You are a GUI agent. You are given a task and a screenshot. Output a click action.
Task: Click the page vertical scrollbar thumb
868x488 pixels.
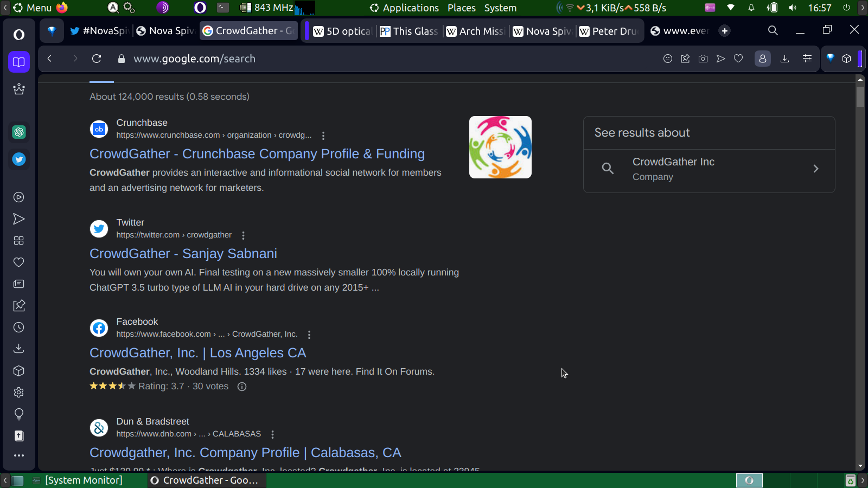click(x=860, y=96)
